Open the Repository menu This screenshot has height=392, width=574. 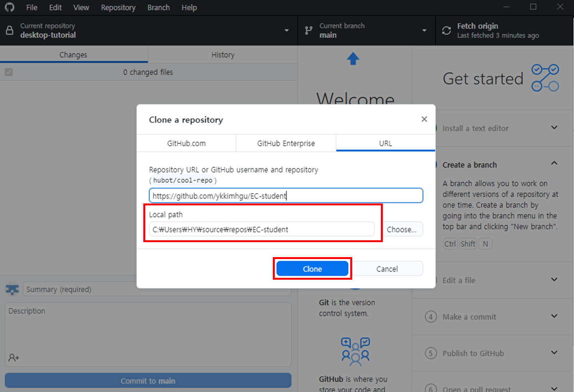click(118, 8)
